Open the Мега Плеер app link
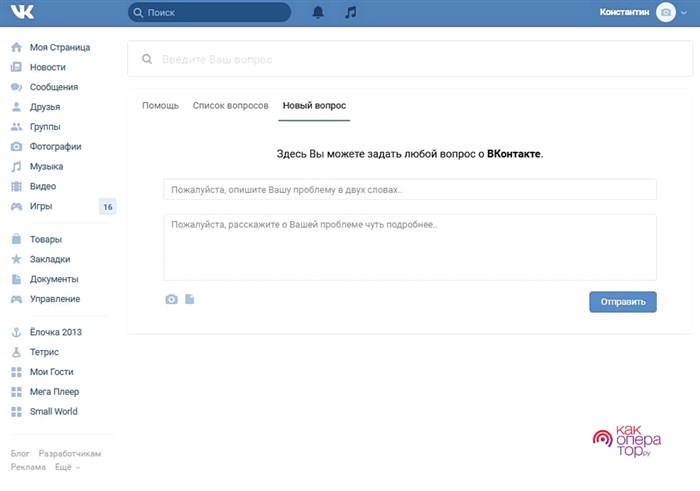Image resolution: width=700 pixels, height=491 pixels. point(54,391)
